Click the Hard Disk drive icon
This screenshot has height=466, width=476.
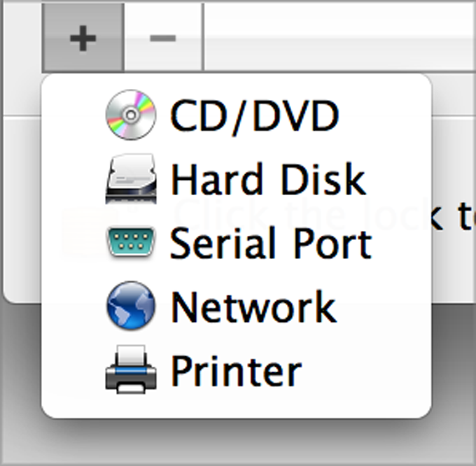[x=130, y=179]
